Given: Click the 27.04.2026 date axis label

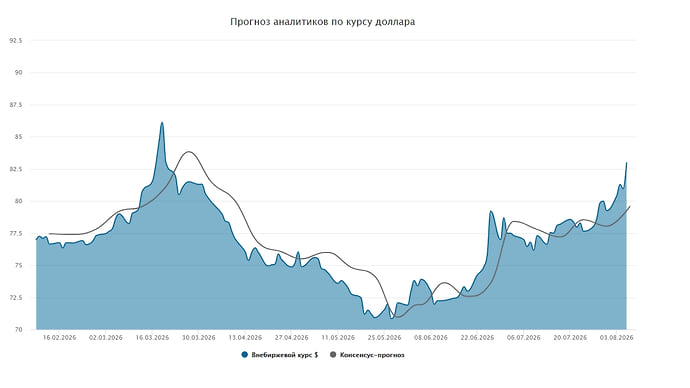Looking at the screenshot, I should [291, 338].
